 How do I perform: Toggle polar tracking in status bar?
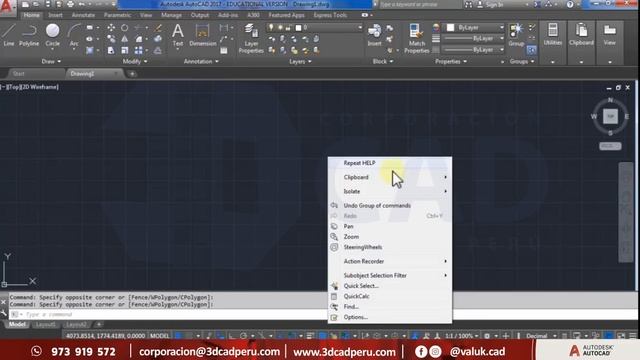tap(243, 336)
